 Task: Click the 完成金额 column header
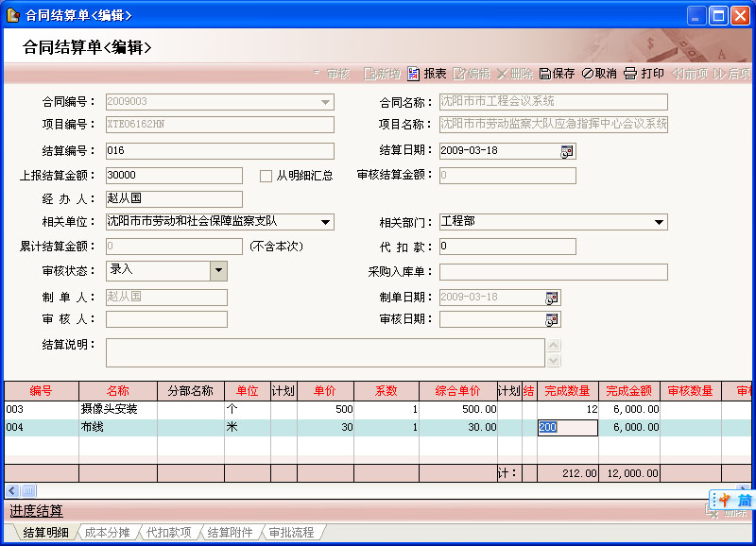click(x=628, y=391)
